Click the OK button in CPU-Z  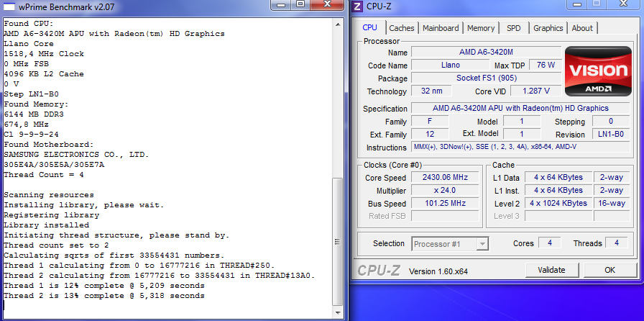point(610,270)
